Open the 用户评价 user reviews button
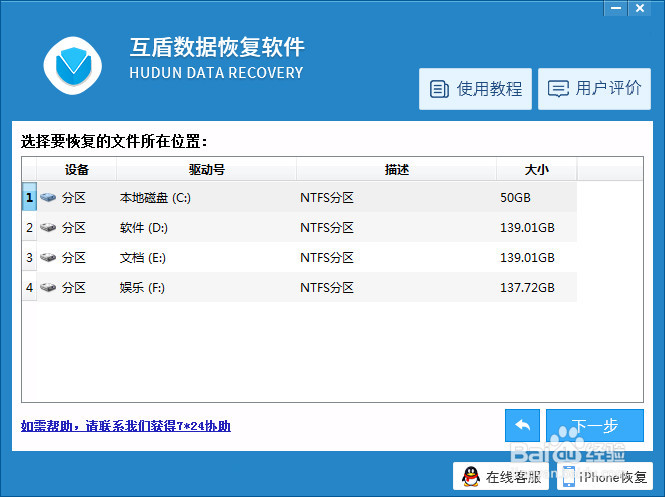This screenshot has height=497, width=665. pos(594,89)
